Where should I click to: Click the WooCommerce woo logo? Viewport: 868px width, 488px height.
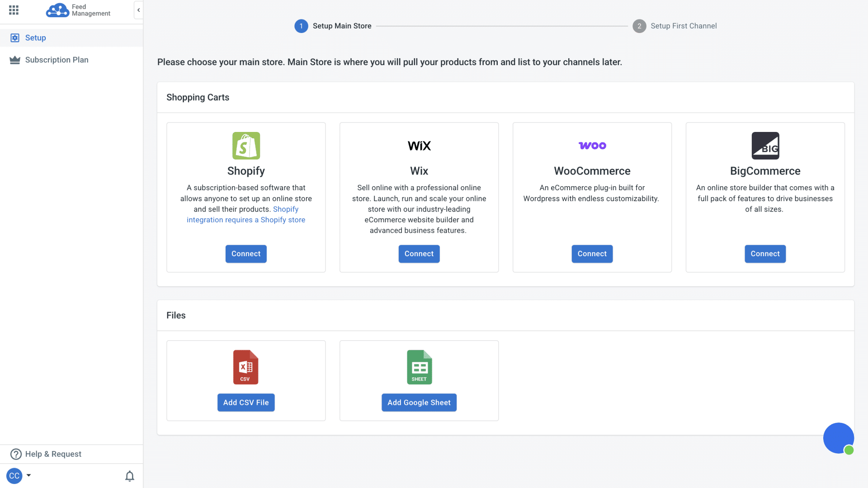coord(592,145)
